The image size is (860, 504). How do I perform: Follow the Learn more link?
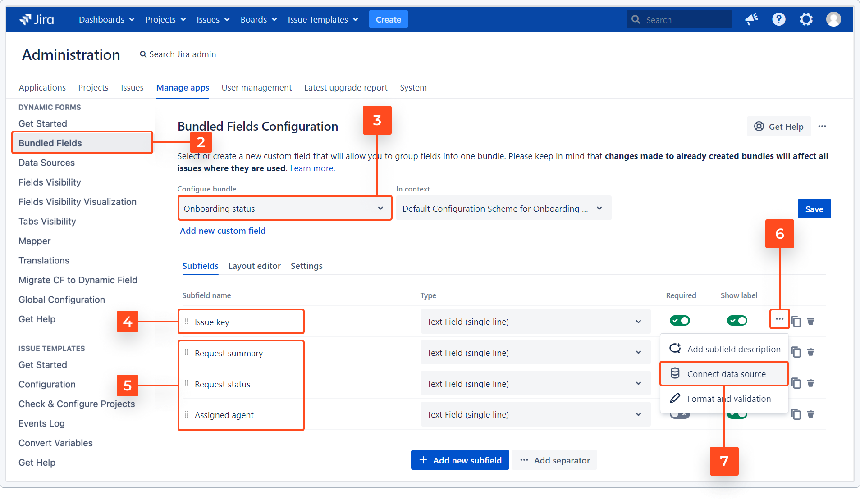(312, 168)
